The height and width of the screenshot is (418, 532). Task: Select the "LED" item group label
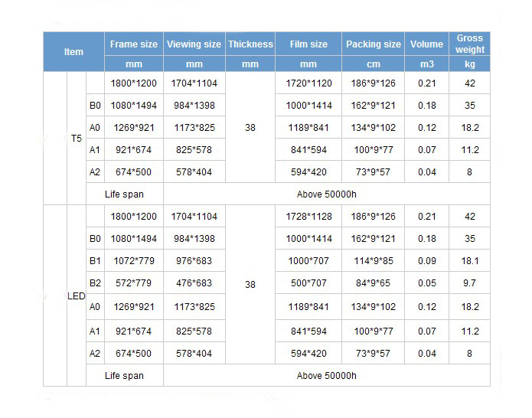pyautogui.click(x=77, y=296)
